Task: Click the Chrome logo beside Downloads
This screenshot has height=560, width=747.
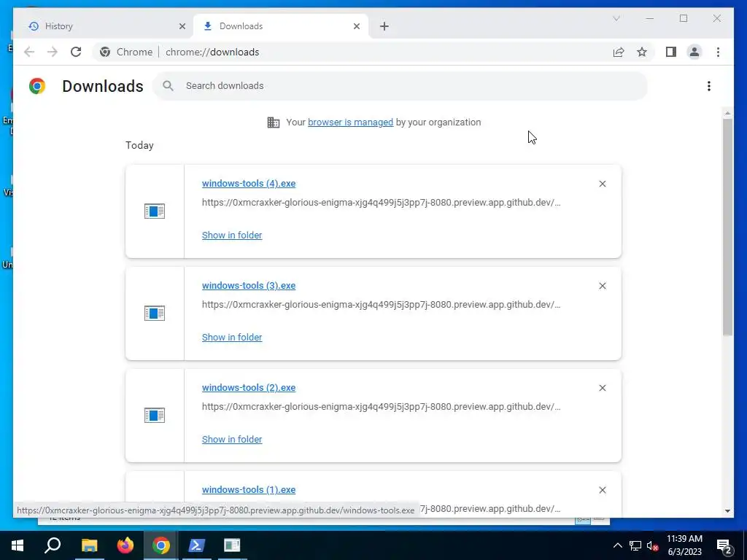Action: click(x=37, y=86)
